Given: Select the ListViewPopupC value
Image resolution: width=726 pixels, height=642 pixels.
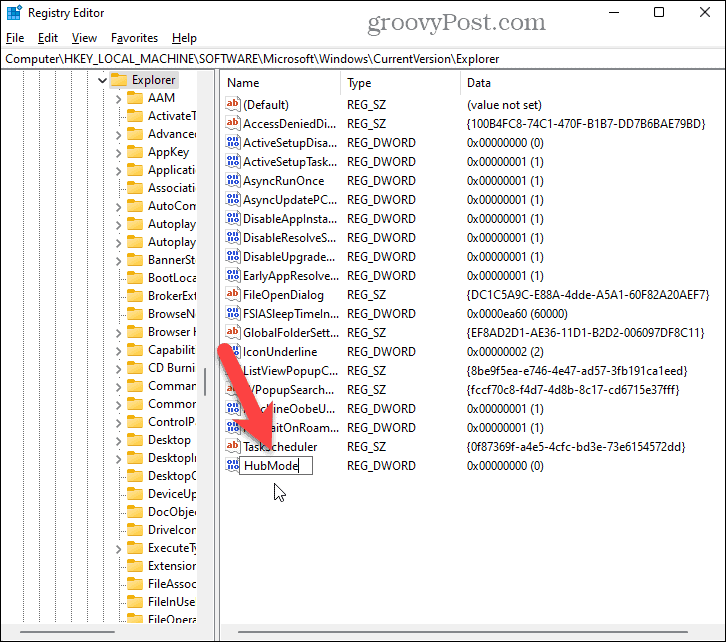Looking at the screenshot, I should tap(290, 371).
